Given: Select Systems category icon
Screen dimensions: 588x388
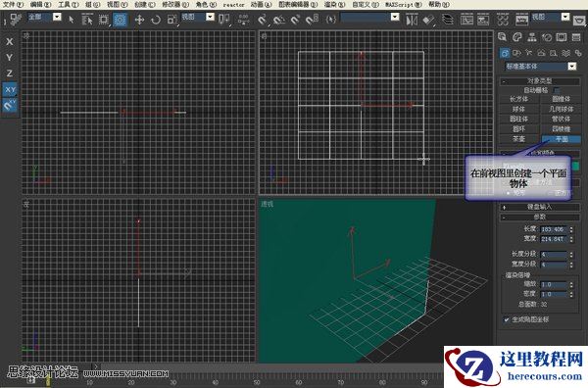Looking at the screenshot, I should (x=578, y=53).
